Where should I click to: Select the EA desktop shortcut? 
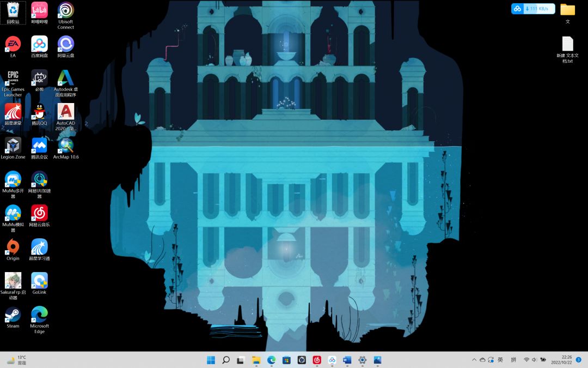tap(13, 46)
